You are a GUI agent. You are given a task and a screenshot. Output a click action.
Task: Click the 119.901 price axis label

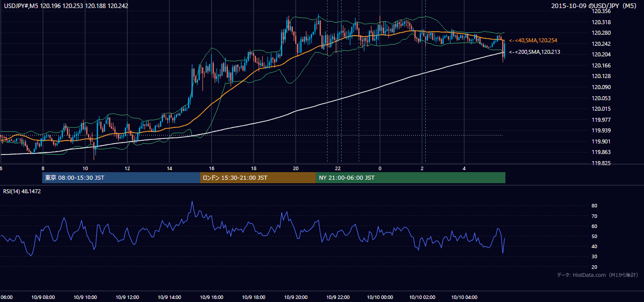pos(600,141)
